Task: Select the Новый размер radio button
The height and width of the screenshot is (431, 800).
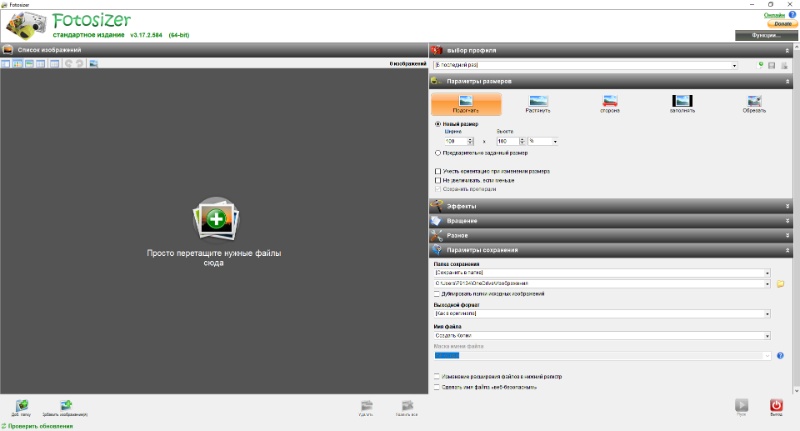Action: coord(438,124)
